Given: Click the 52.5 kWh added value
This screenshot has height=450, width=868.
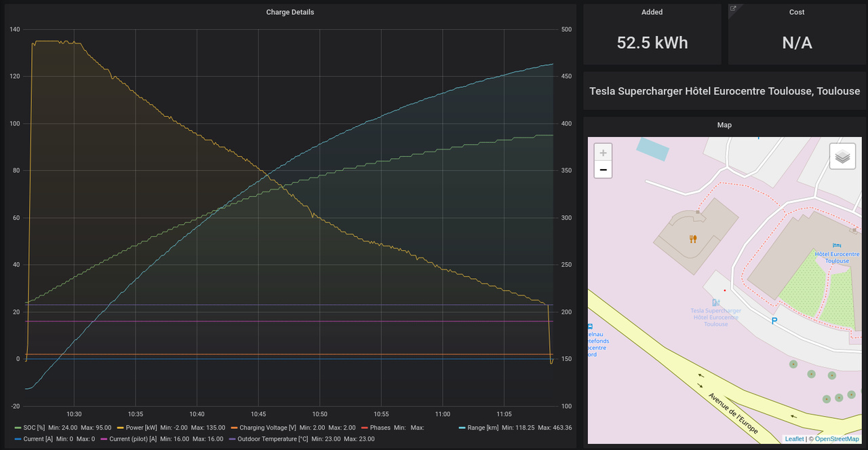Looking at the screenshot, I should click(652, 43).
